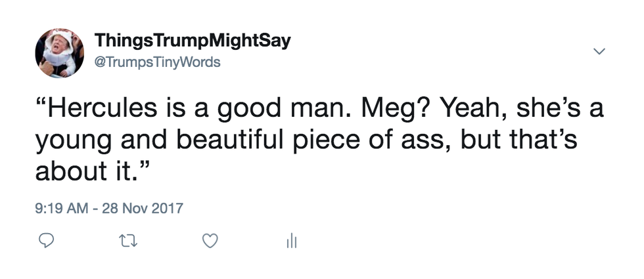The width and height of the screenshot is (644, 279).
Task: Click the ThingsTrumpMightSay profile avatar
Action: (59, 53)
